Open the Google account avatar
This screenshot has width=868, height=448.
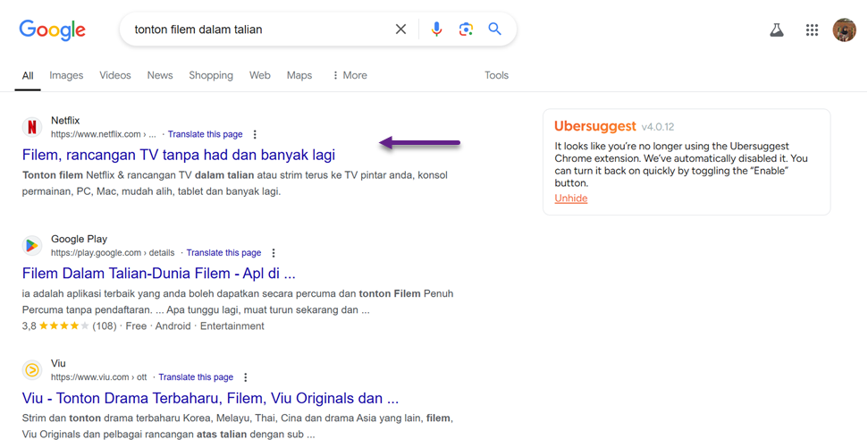point(844,30)
